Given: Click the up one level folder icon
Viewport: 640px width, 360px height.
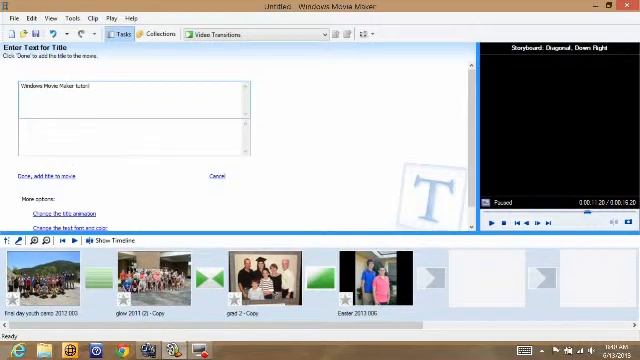Looking at the screenshot, I should (x=336, y=34).
